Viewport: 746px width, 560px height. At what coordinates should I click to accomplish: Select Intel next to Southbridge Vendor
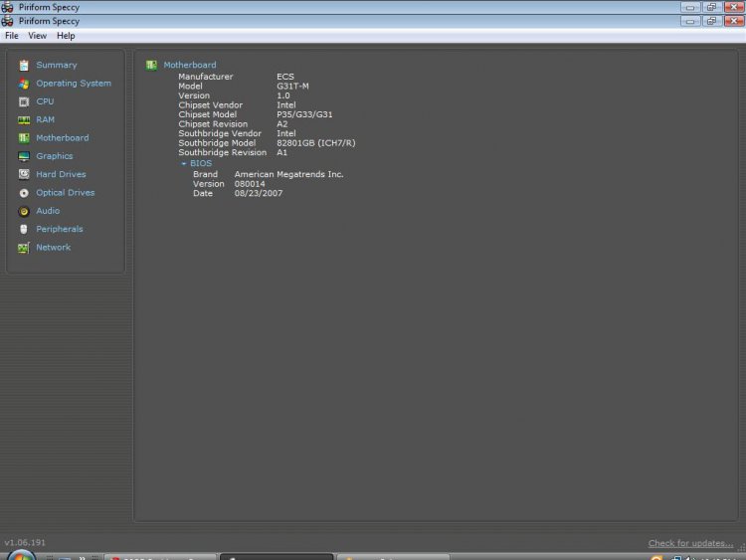coord(285,133)
